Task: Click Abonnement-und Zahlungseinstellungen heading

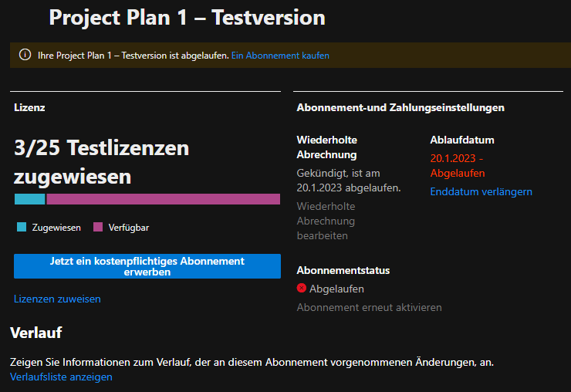Action: tap(400, 107)
